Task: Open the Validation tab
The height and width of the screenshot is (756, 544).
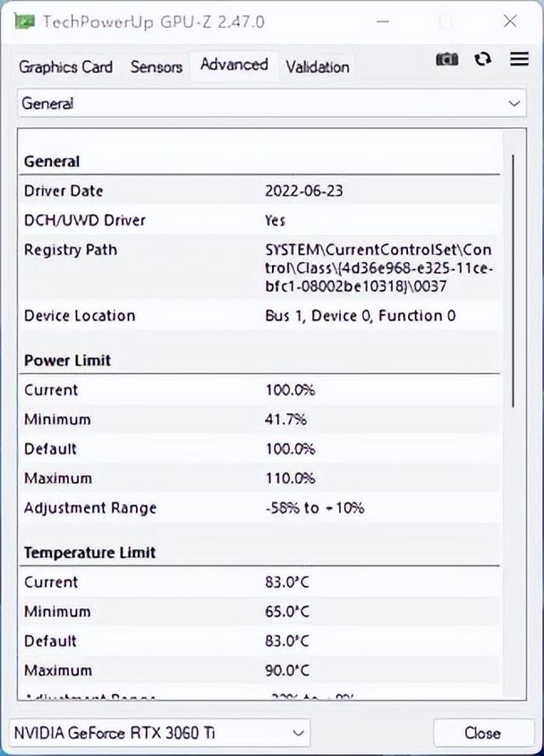Action: (318, 67)
